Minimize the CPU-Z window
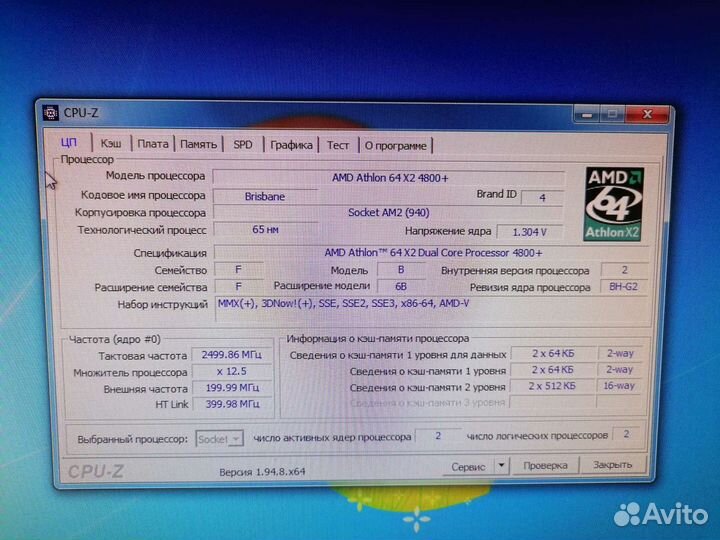This screenshot has width=720, height=540. click(x=586, y=114)
